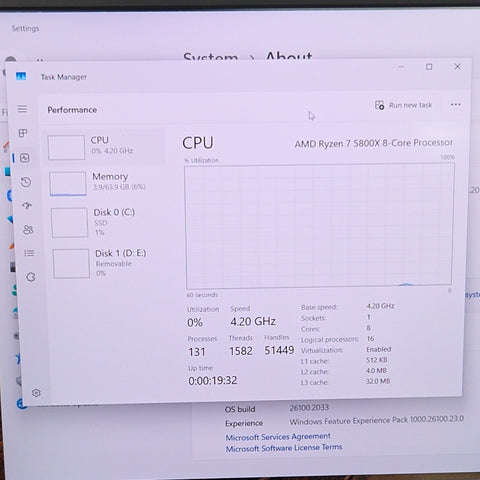The width and height of the screenshot is (480, 480).
Task: Open Microsoft Software License Terms link in Settings
Action: (x=284, y=448)
